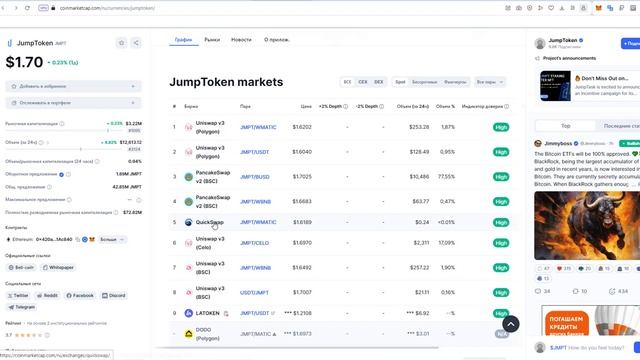Click the rating stars under the rating section
Viewport: 640px width, 360px height.
pos(28,335)
